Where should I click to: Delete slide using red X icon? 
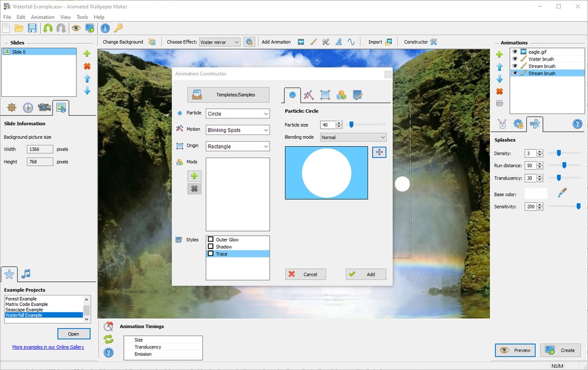[x=87, y=66]
